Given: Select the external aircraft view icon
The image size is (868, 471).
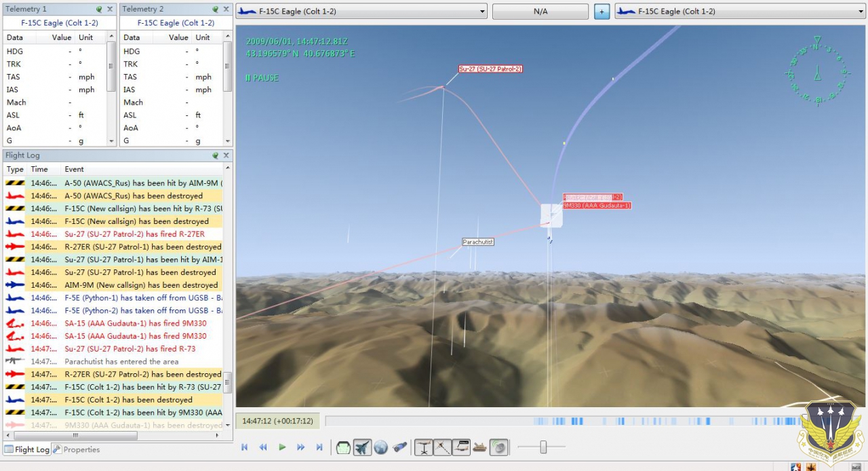Looking at the screenshot, I should (x=362, y=447).
